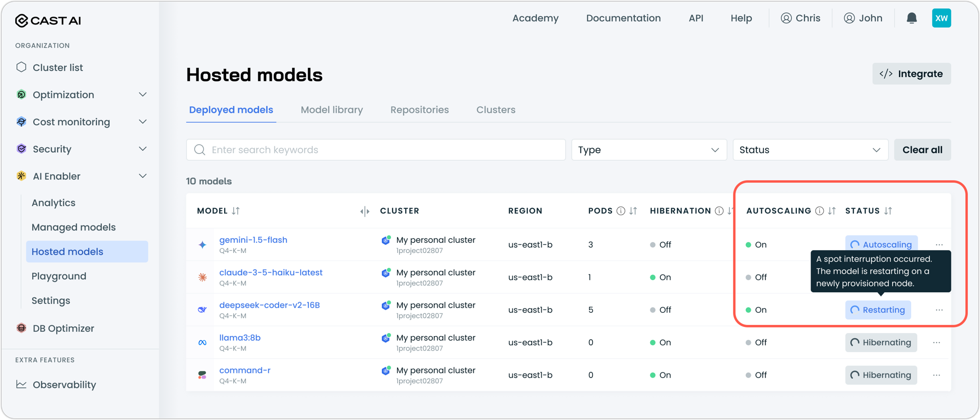Image resolution: width=980 pixels, height=420 pixels.
Task: Click the Cluster list hexagon icon
Action: tap(21, 67)
